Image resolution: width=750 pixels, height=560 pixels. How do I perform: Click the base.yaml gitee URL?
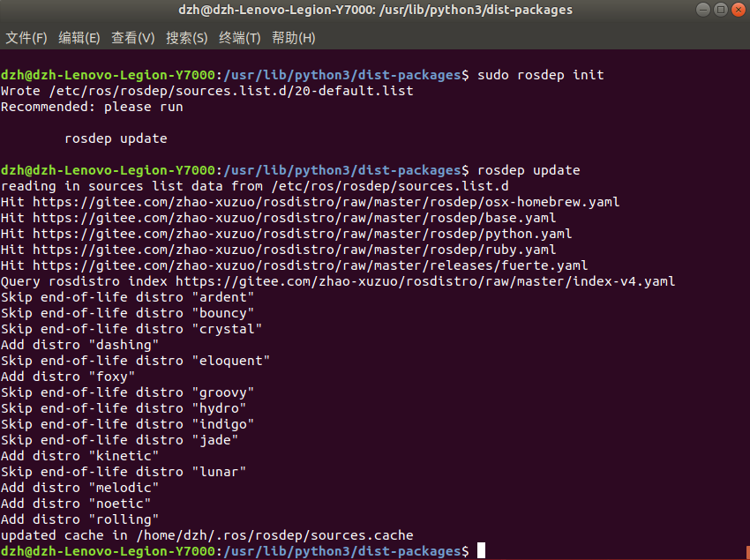click(x=294, y=218)
